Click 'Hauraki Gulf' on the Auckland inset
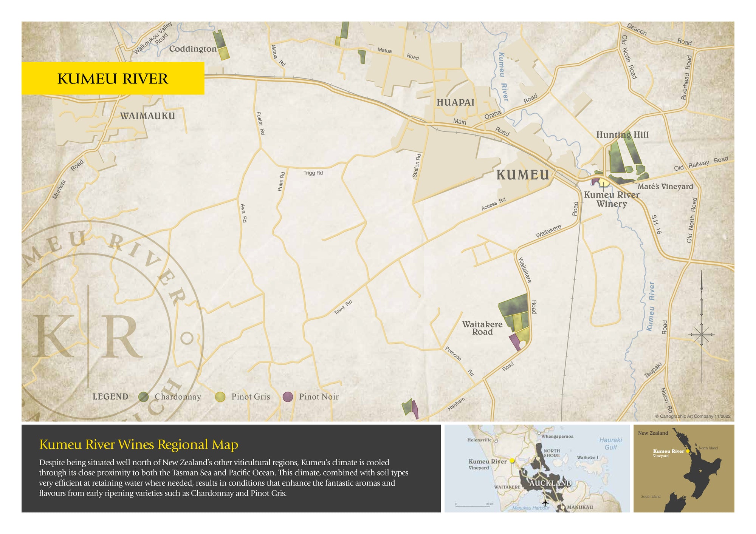756x534 pixels. (610, 443)
